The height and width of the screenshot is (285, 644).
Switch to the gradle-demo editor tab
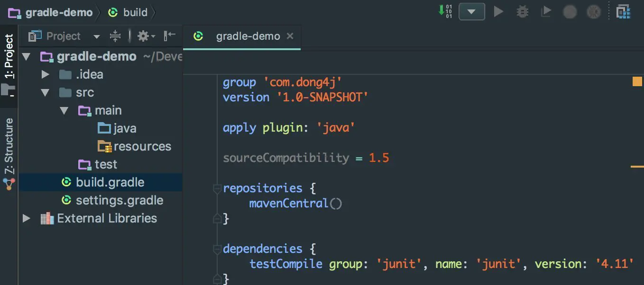(248, 36)
